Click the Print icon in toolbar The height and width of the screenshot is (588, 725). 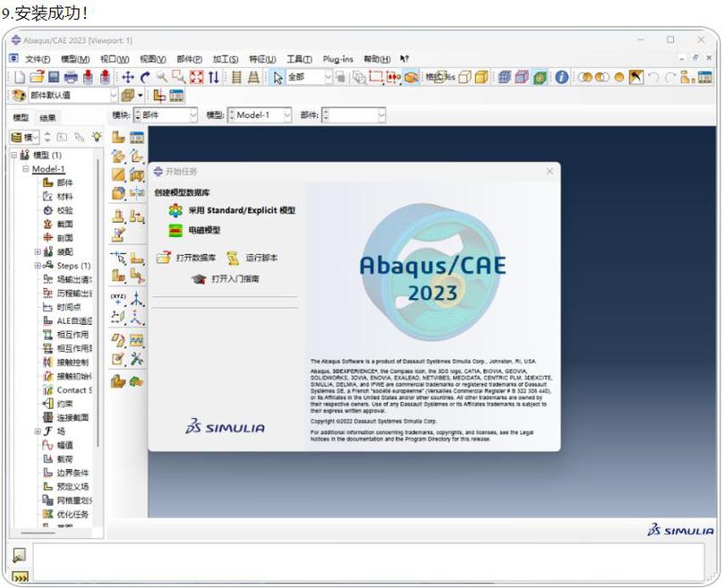tap(71, 77)
